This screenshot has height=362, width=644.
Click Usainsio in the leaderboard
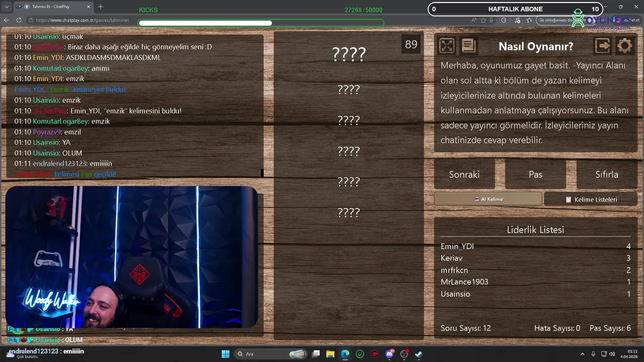pos(455,294)
